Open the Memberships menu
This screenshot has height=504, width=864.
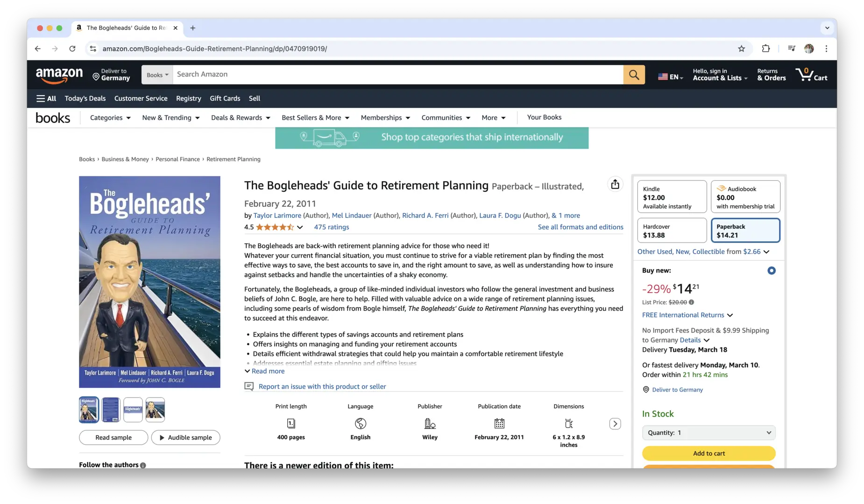(x=385, y=118)
